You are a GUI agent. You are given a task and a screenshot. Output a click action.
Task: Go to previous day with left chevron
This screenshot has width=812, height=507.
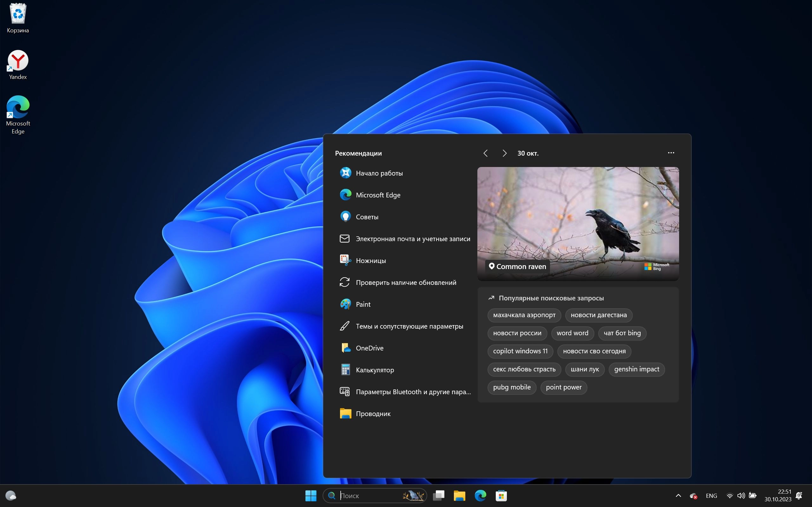tap(486, 153)
